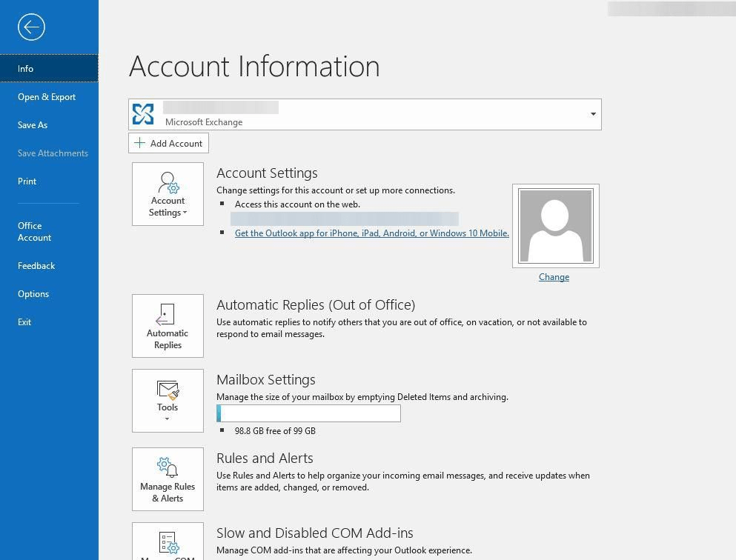Click the profile picture placeholder
This screenshot has width=736, height=560.
[x=555, y=225]
